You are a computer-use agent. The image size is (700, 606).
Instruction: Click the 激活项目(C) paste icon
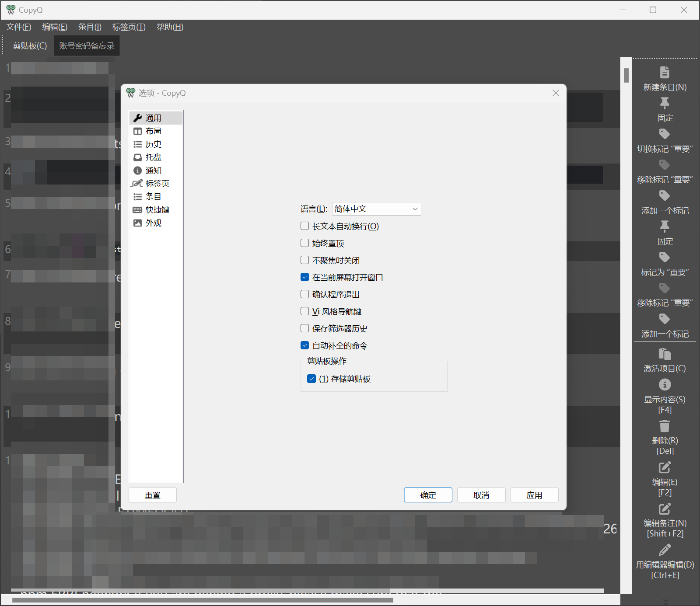[x=665, y=354]
